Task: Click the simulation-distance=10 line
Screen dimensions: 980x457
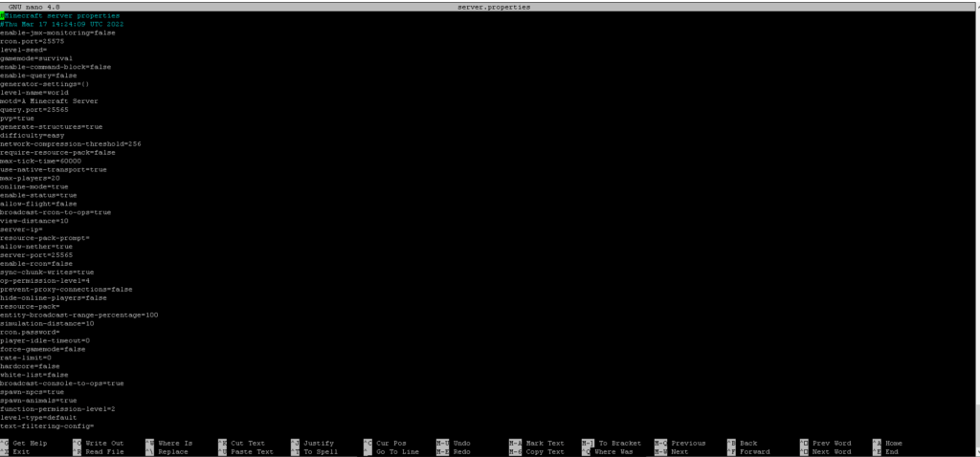Action: [47, 323]
